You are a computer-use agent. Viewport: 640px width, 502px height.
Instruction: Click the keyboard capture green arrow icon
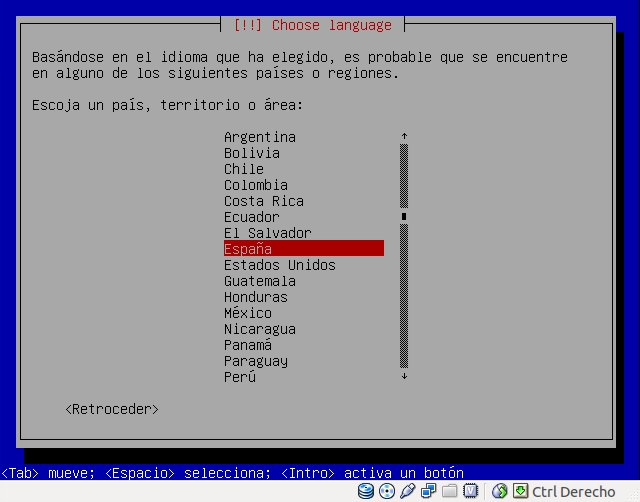(x=520, y=491)
